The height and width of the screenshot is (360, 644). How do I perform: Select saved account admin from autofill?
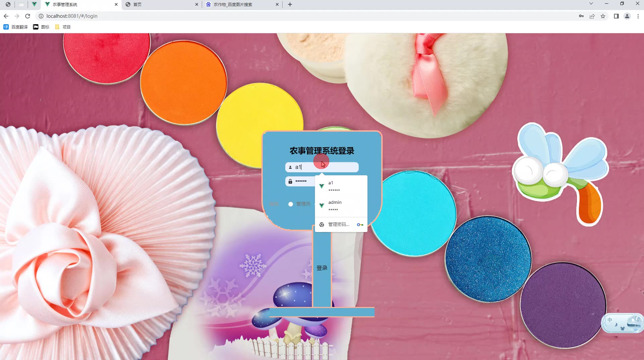coord(341,206)
